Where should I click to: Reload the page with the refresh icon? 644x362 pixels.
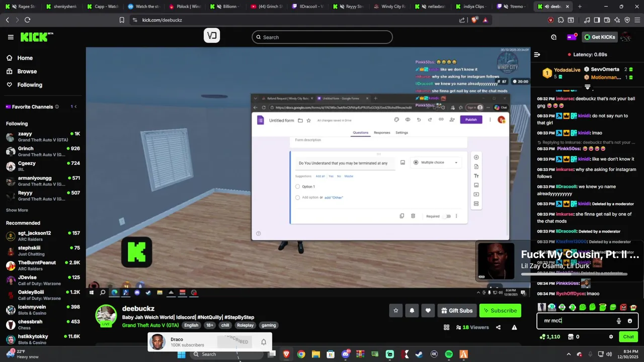[x=27, y=20]
